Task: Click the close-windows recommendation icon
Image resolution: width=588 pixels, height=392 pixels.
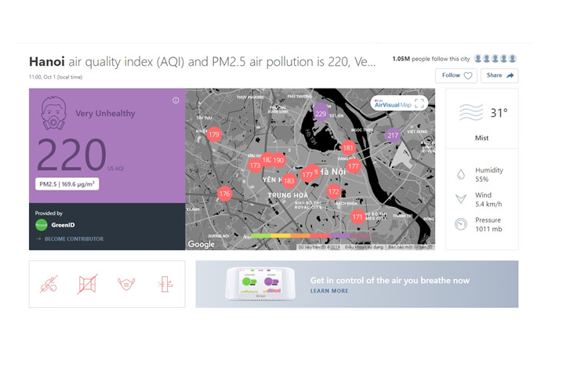Action: tap(87, 284)
